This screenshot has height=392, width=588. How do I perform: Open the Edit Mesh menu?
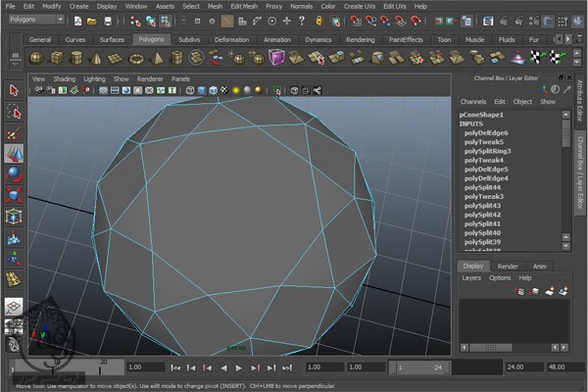pyautogui.click(x=242, y=6)
